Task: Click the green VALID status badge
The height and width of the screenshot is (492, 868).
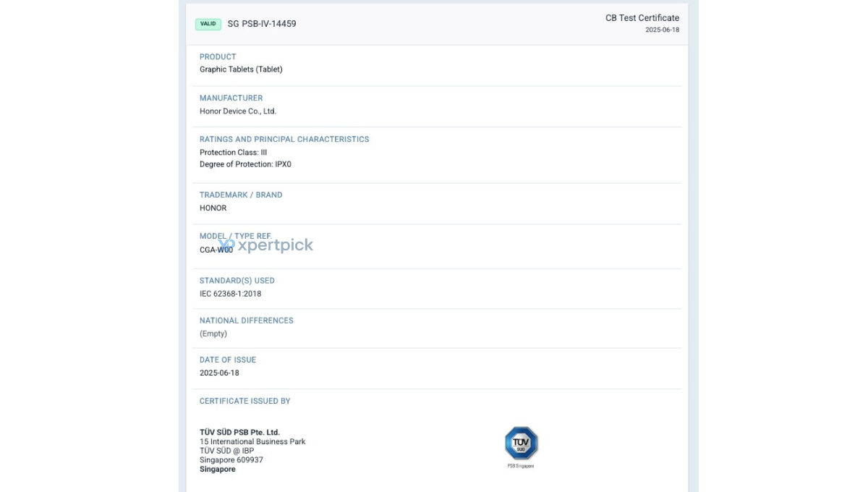Action: click(x=208, y=24)
